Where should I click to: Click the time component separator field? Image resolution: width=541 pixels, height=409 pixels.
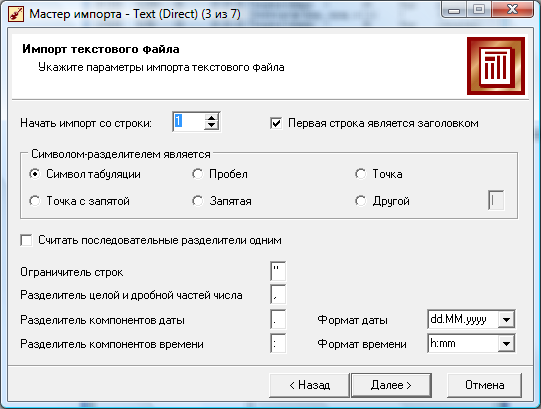278,344
